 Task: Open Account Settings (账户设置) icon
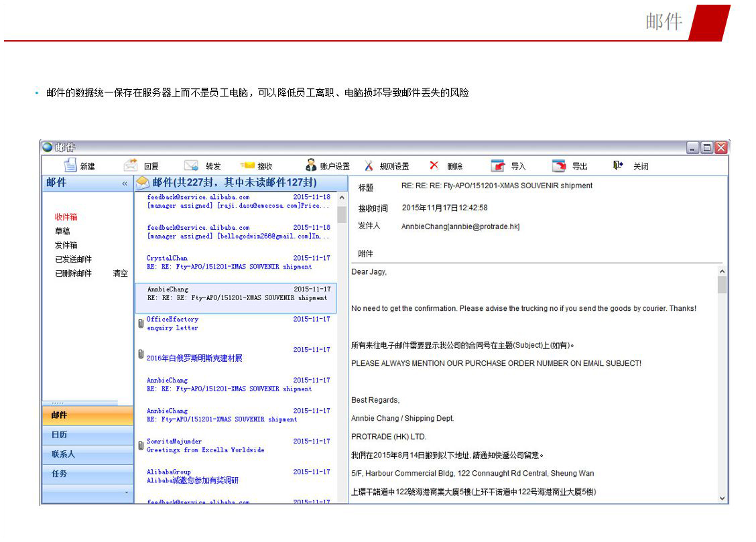(311, 165)
